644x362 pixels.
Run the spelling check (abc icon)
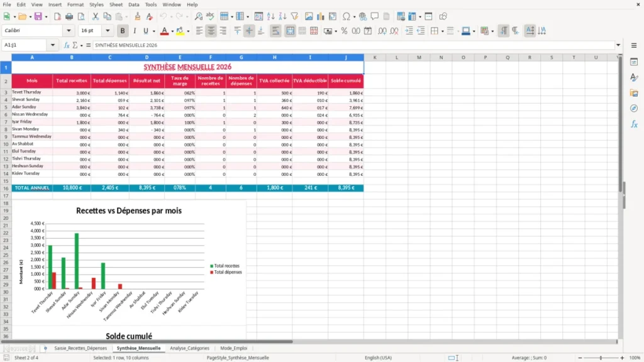coord(210,16)
